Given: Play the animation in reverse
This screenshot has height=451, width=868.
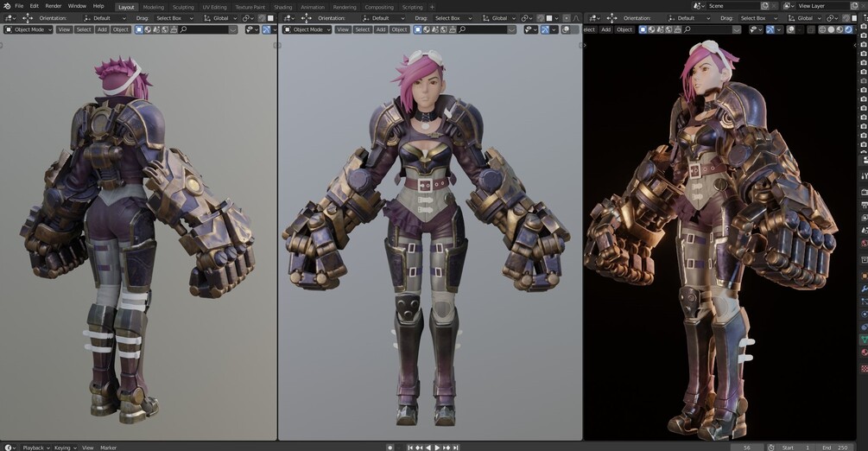Looking at the screenshot, I should (x=428, y=448).
